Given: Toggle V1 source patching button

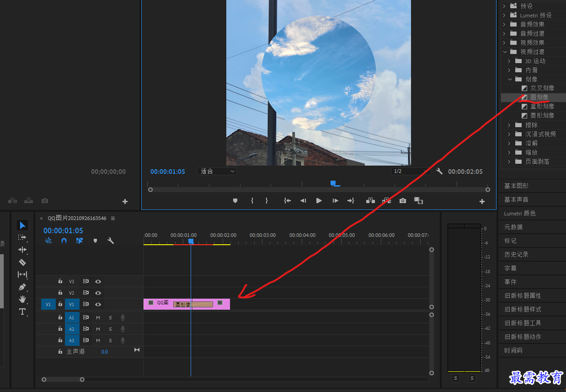Looking at the screenshot, I should pyautogui.click(x=48, y=304).
